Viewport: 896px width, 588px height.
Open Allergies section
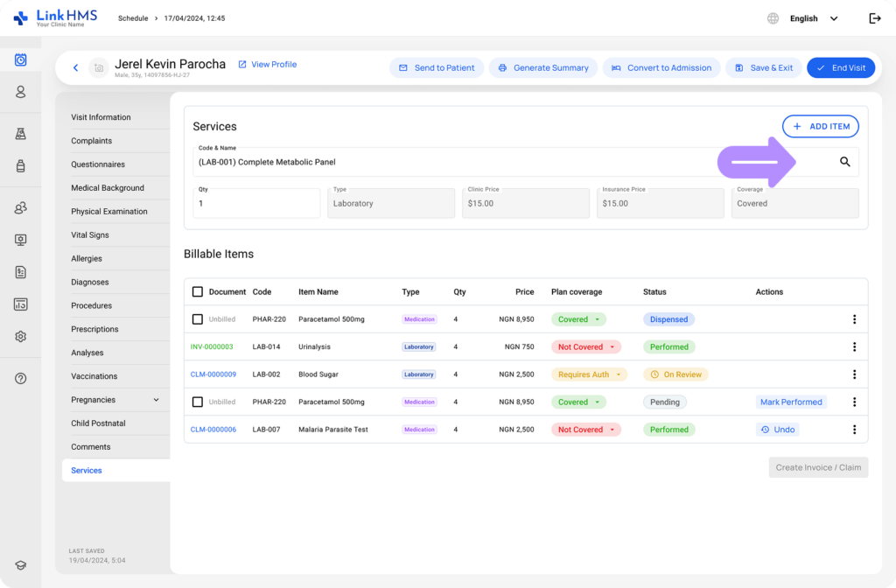point(115,258)
